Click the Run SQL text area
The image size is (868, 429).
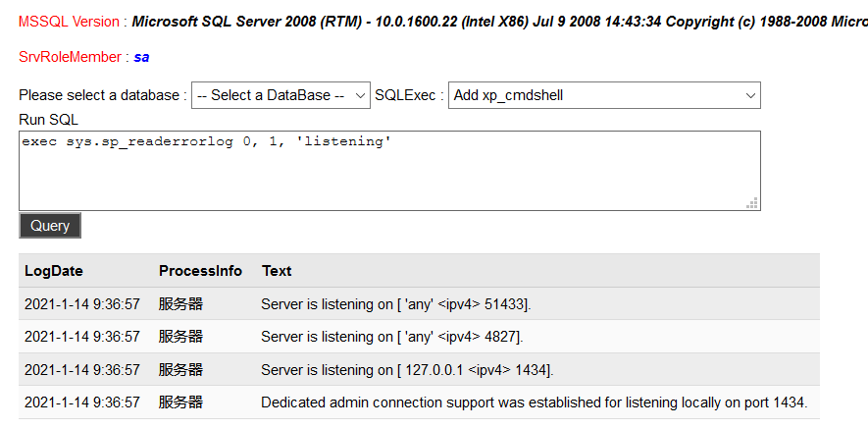tap(389, 171)
